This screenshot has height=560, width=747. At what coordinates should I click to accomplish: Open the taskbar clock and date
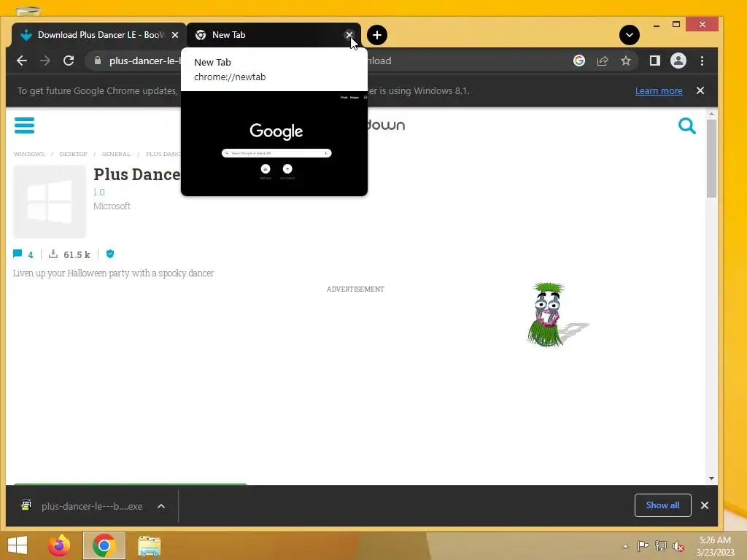tap(715, 546)
